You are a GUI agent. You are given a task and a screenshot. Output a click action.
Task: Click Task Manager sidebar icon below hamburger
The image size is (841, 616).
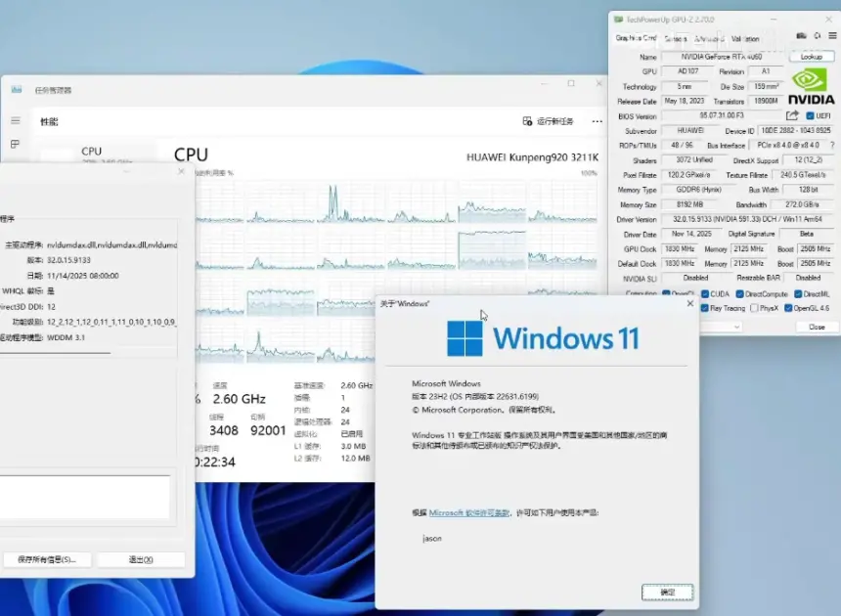tap(15, 144)
